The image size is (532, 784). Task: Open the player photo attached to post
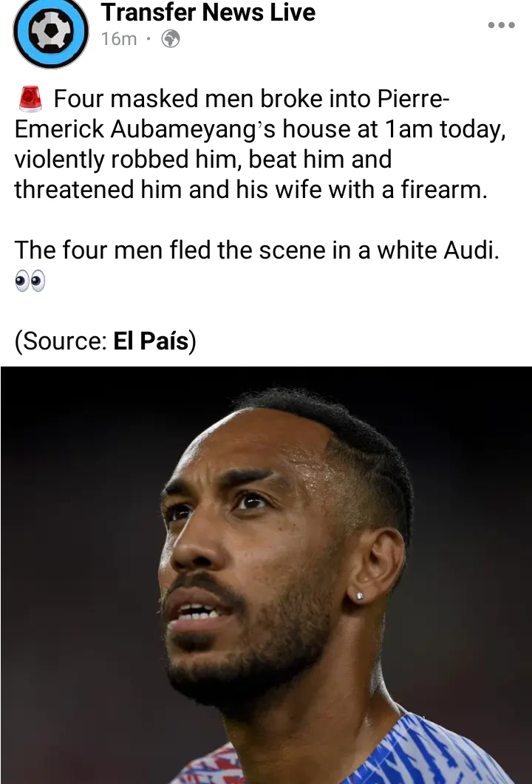point(266,575)
